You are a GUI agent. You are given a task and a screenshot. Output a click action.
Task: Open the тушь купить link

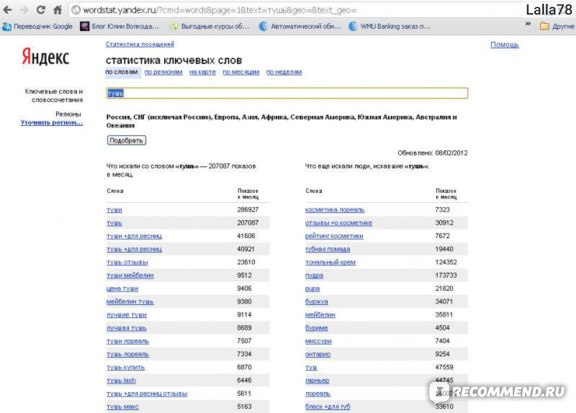(x=126, y=368)
